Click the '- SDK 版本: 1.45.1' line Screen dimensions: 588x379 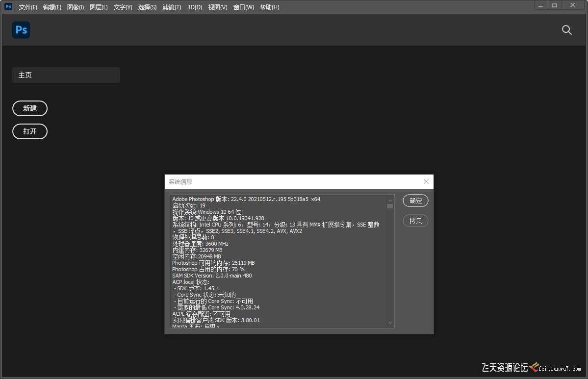[x=197, y=288]
